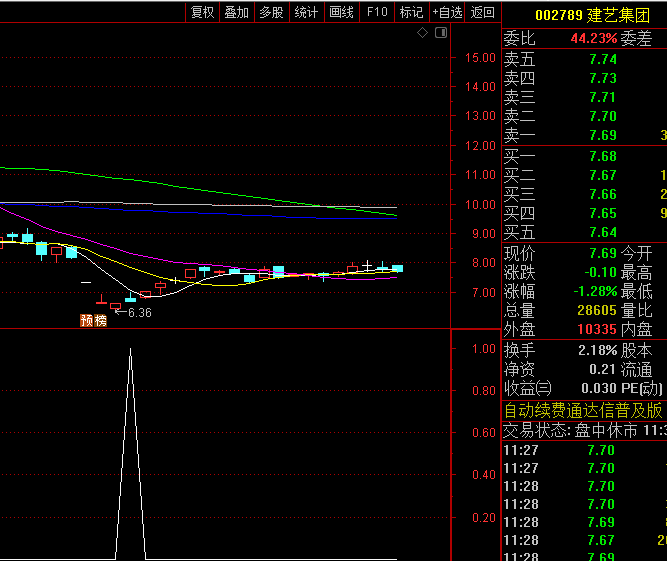Click the 自动续费通达信普及版 banner link
Screen dimensions: 667x561
(x=582, y=410)
